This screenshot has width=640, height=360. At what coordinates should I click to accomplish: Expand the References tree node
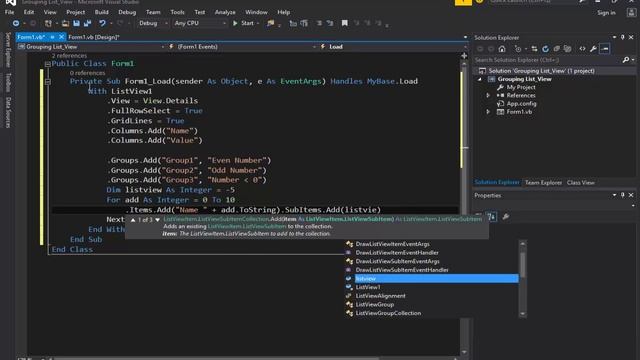488,95
